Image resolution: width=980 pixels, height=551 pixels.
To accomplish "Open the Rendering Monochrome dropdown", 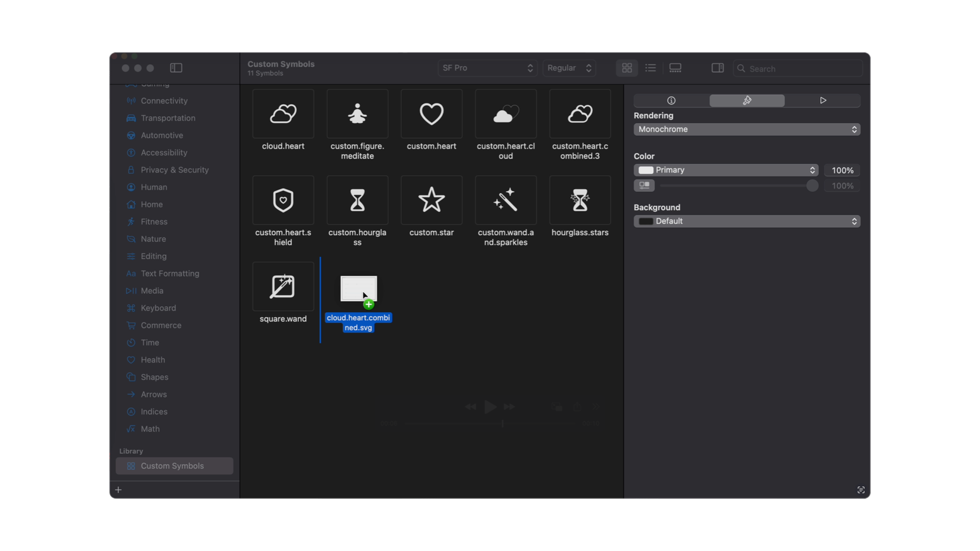I will click(747, 129).
